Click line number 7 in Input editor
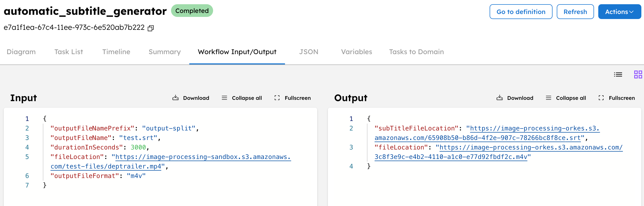The width and height of the screenshot is (644, 206). tap(27, 185)
